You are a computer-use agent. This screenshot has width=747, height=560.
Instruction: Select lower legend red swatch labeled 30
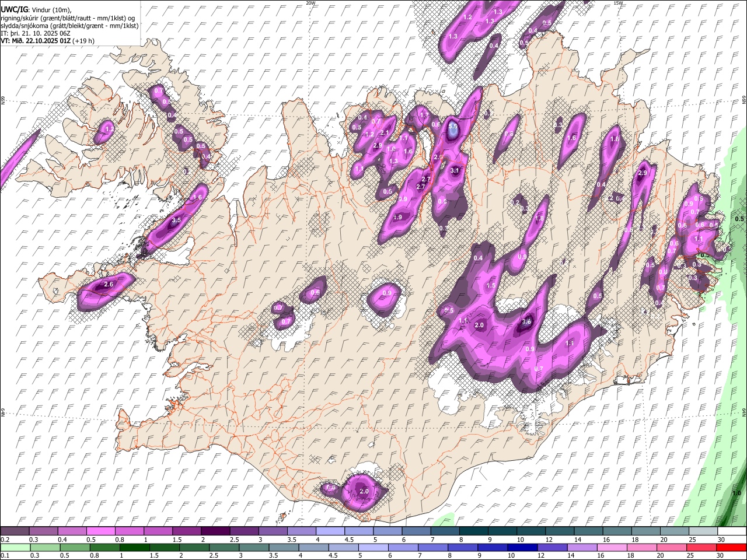point(732,547)
